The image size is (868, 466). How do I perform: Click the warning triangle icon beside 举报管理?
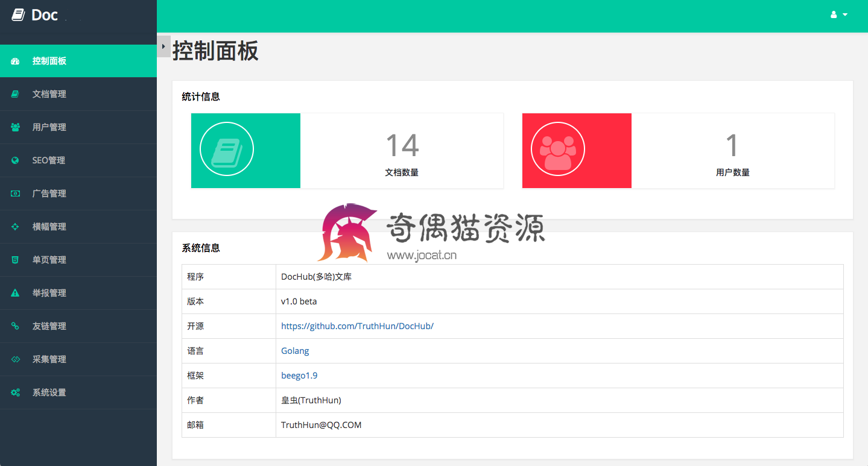click(x=16, y=293)
